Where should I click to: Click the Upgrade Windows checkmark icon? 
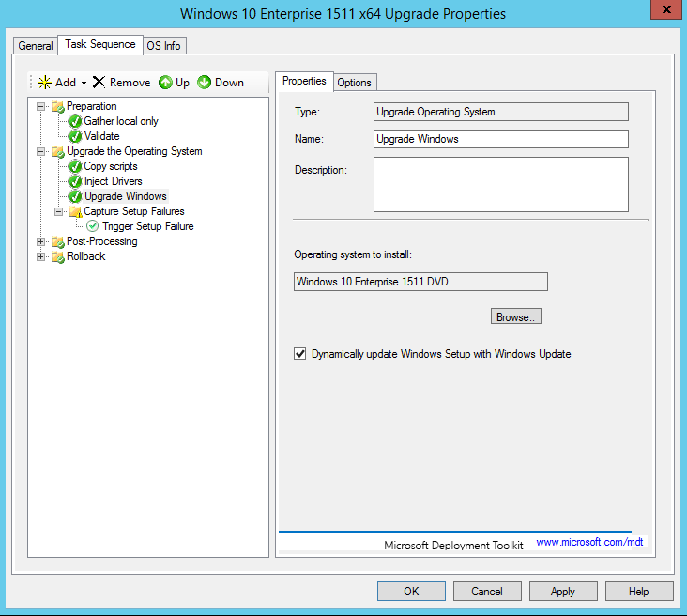pyautogui.click(x=75, y=196)
